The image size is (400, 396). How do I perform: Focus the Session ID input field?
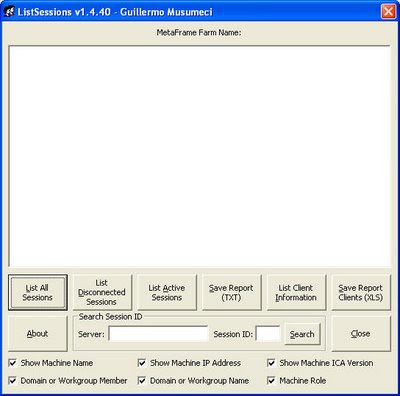pos(268,334)
